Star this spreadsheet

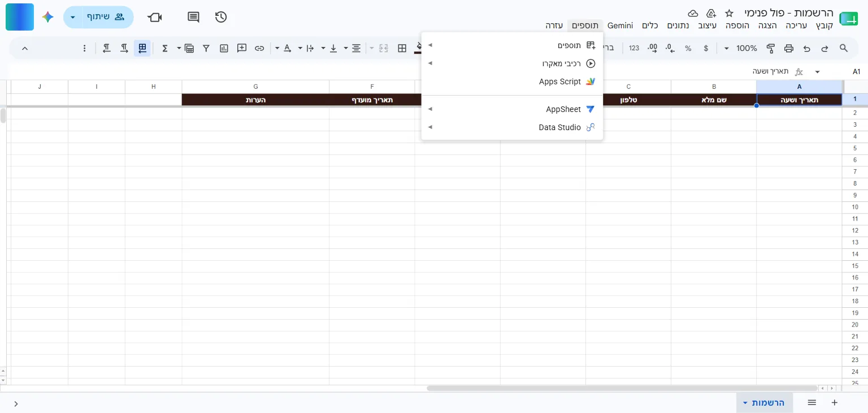point(729,13)
